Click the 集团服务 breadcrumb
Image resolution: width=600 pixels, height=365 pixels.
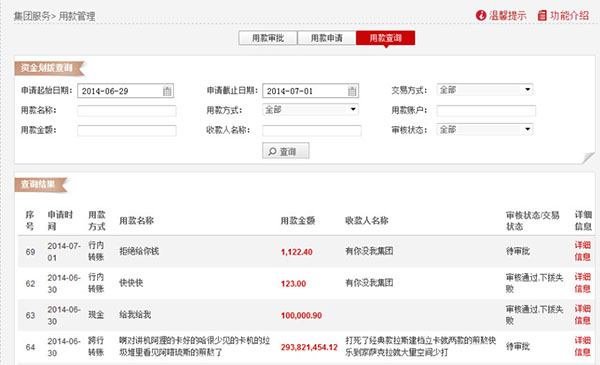tap(32, 16)
